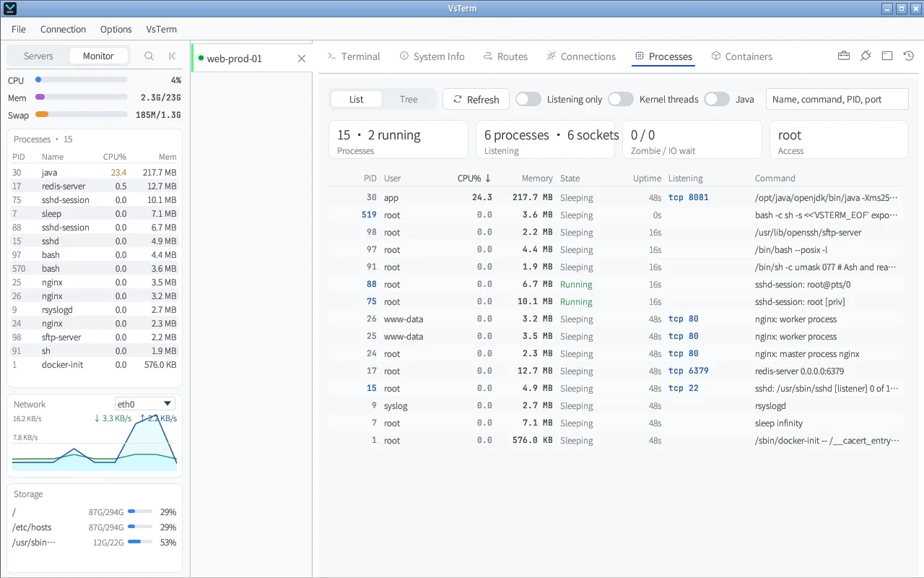Screen dimensions: 924x578
Task: Click the Mem usage bar in sidebar
Action: tap(82, 97)
